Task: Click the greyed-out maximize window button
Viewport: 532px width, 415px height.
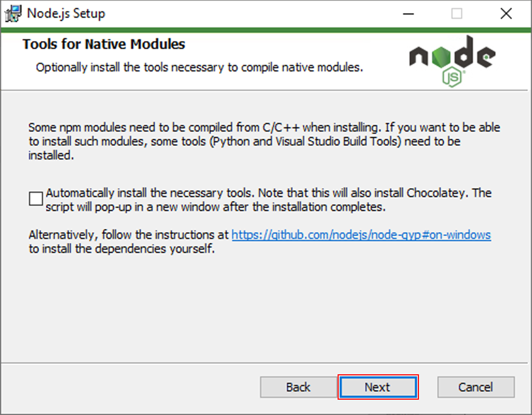Action: click(x=456, y=14)
